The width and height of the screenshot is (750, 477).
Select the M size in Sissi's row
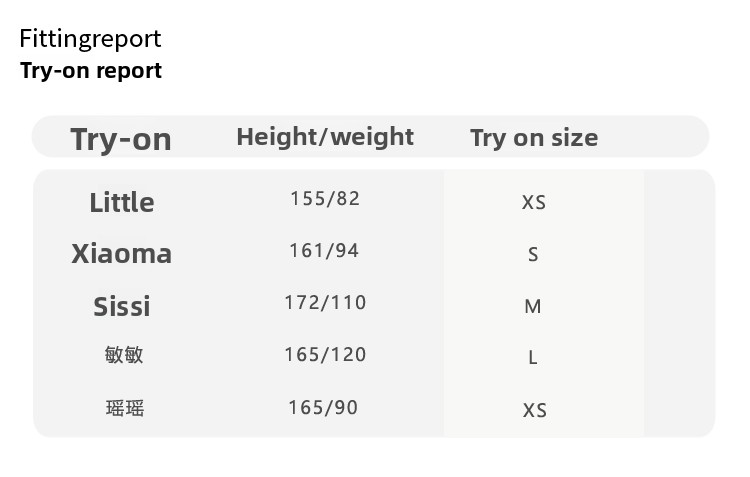[x=533, y=307]
